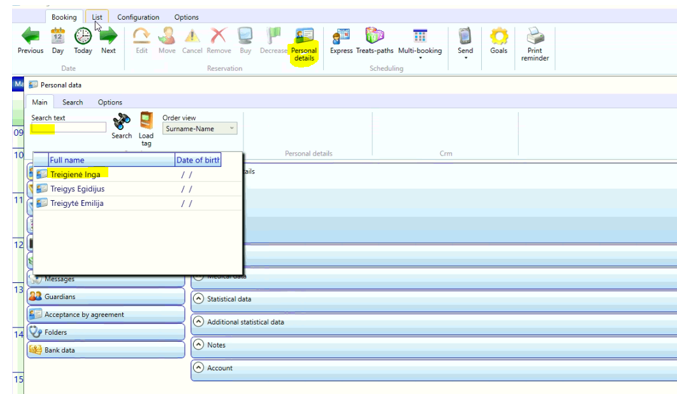Open Acceptance by agreement panel
Screen dimensions: 691x394
tap(106, 315)
